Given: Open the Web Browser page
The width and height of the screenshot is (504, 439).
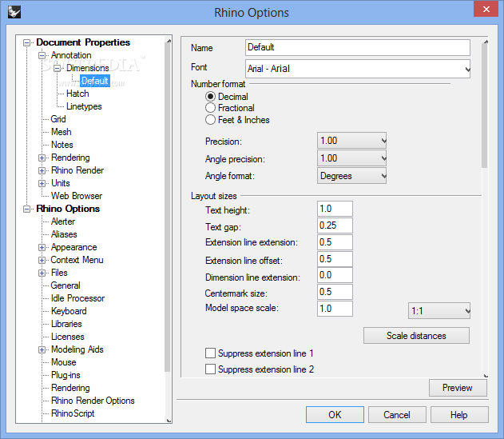Looking at the screenshot, I should click(77, 196).
